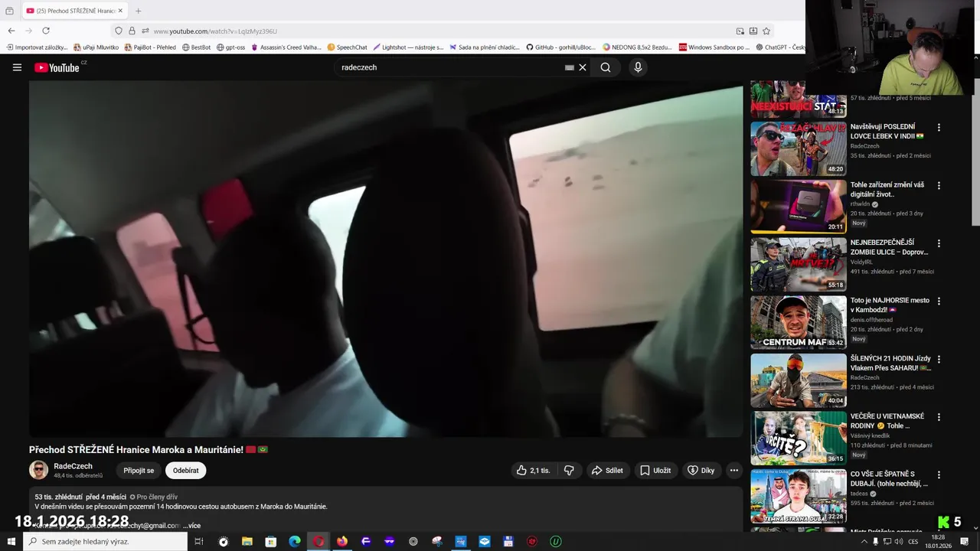Open the tab overview icon at top-left
This screenshot has width=980, height=551.
click(9, 11)
